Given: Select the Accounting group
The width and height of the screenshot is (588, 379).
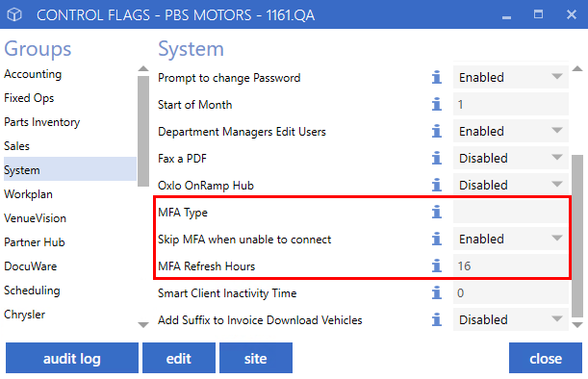Looking at the screenshot, I should click(33, 74).
